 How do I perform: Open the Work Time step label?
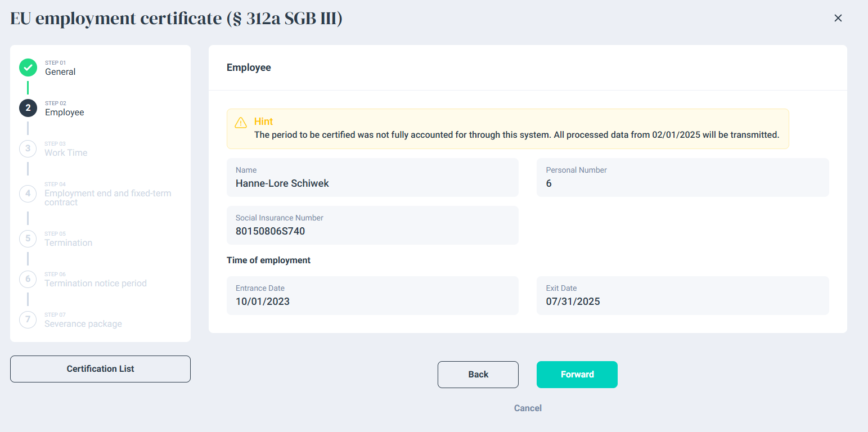point(66,153)
